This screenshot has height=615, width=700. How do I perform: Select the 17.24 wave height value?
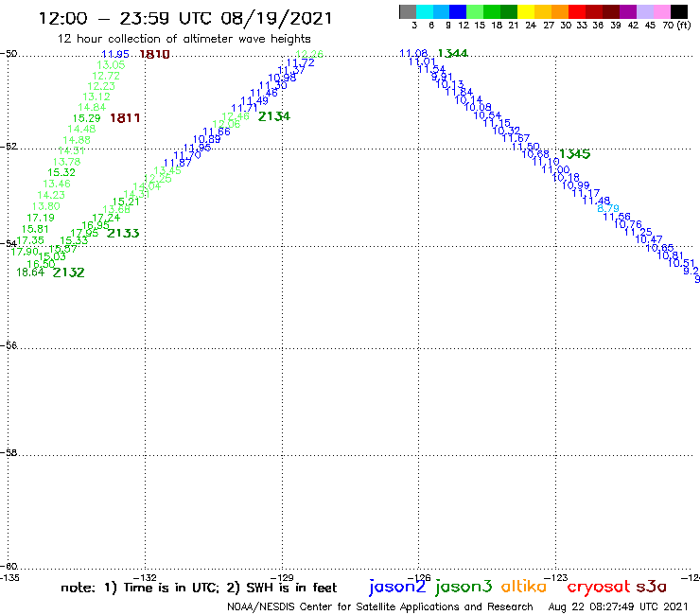point(106,218)
